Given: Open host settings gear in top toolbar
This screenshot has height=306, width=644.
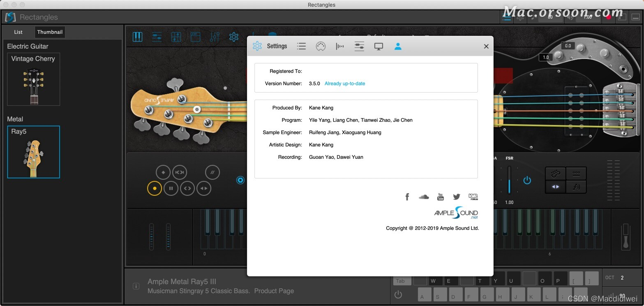Looking at the screenshot, I should coord(520,17).
